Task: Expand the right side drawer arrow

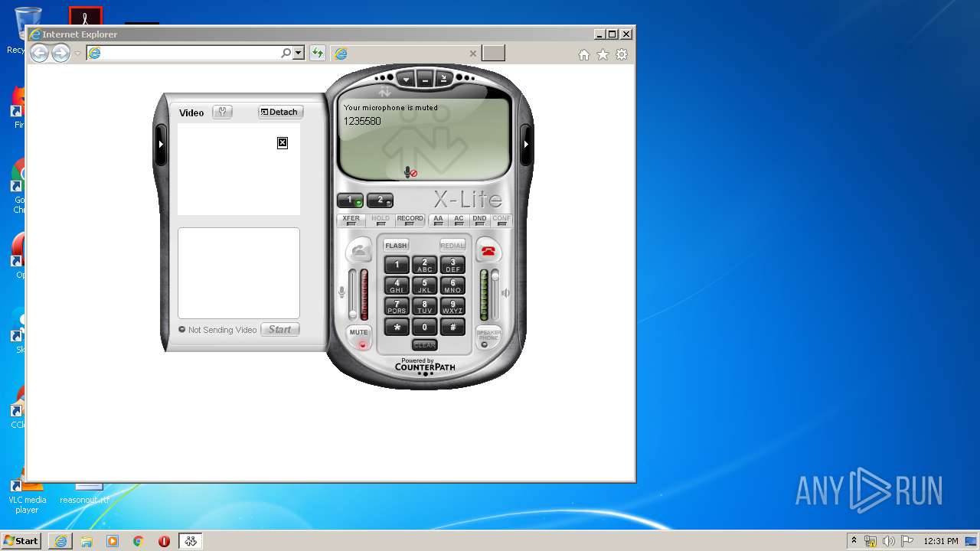Action: [526, 144]
